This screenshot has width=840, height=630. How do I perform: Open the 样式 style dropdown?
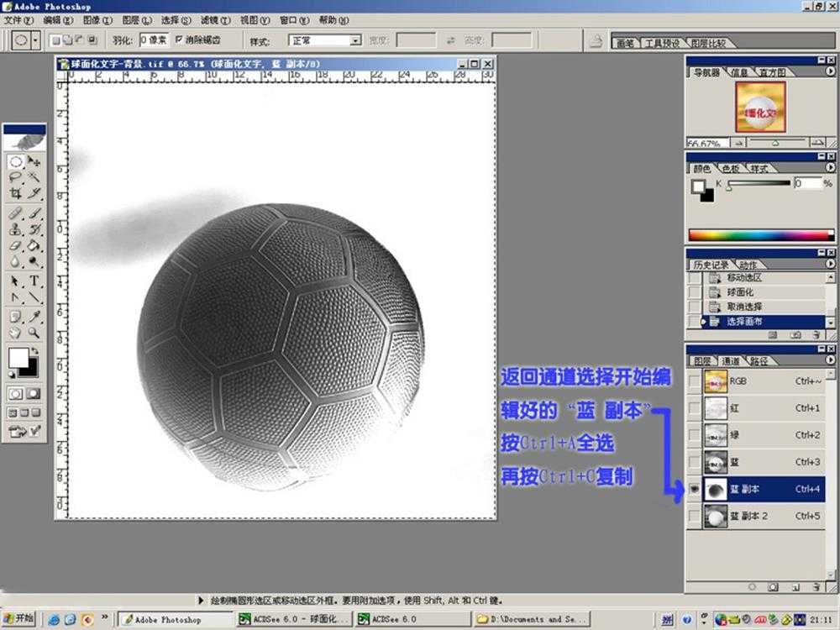point(355,39)
